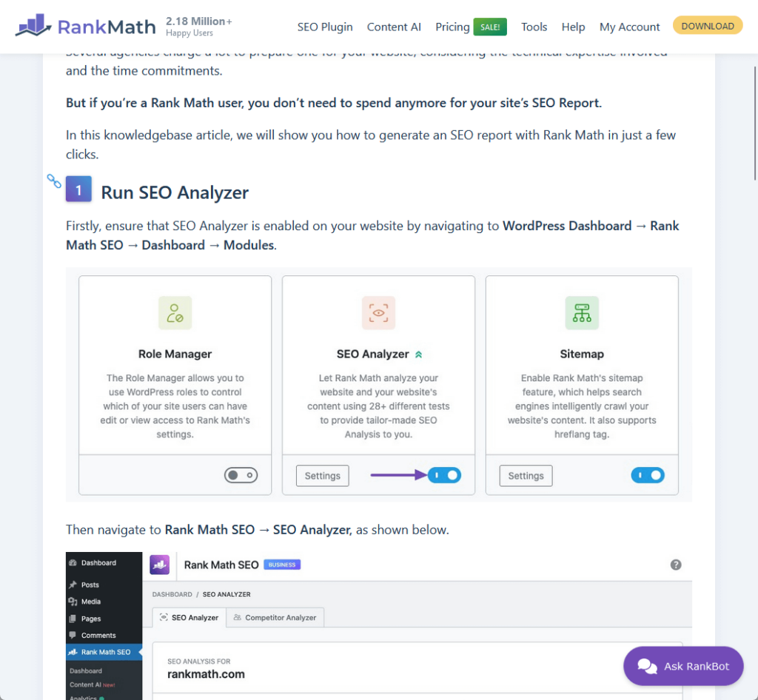Go to the Pricing page
The width and height of the screenshot is (758, 700).
click(x=452, y=27)
